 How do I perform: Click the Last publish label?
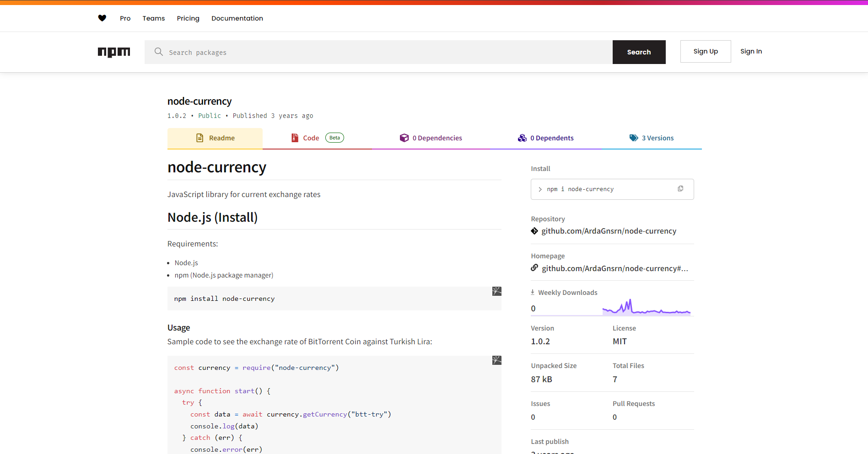point(550,442)
